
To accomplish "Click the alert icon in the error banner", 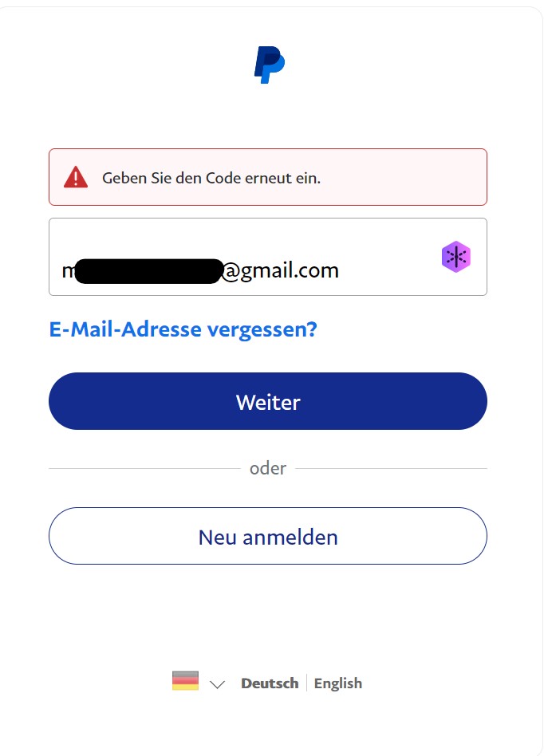I will [77, 175].
